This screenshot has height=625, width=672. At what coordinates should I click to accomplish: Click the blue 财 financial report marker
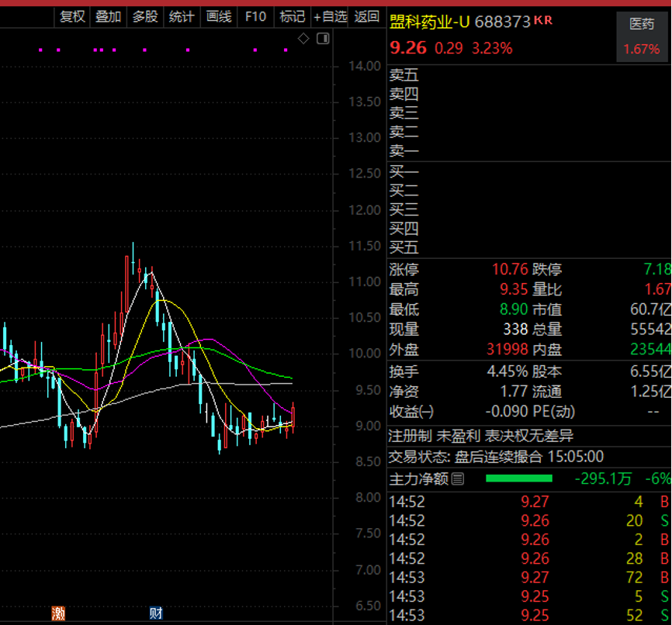pos(156,613)
